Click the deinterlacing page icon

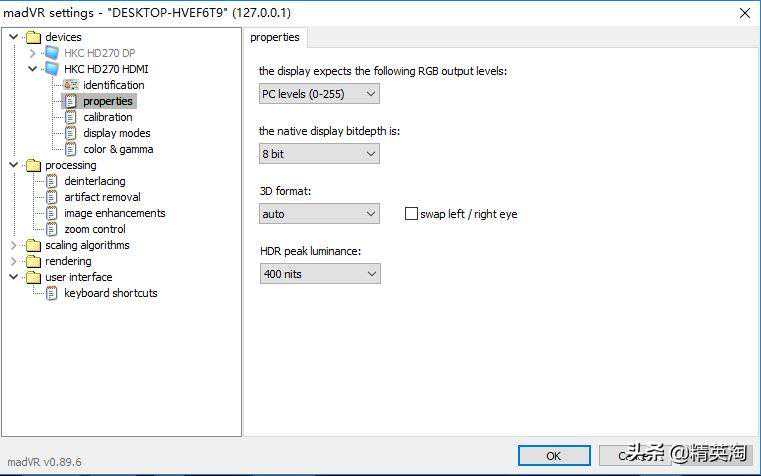[x=52, y=181]
